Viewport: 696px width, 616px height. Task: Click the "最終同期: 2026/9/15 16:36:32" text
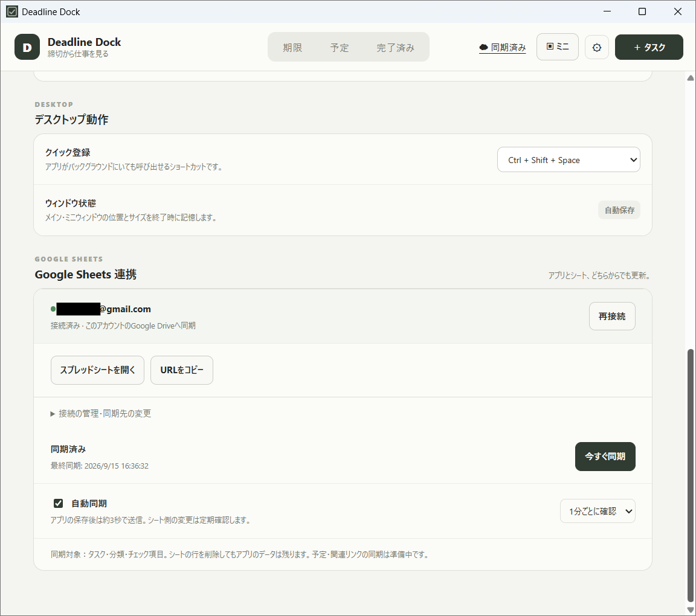100,466
